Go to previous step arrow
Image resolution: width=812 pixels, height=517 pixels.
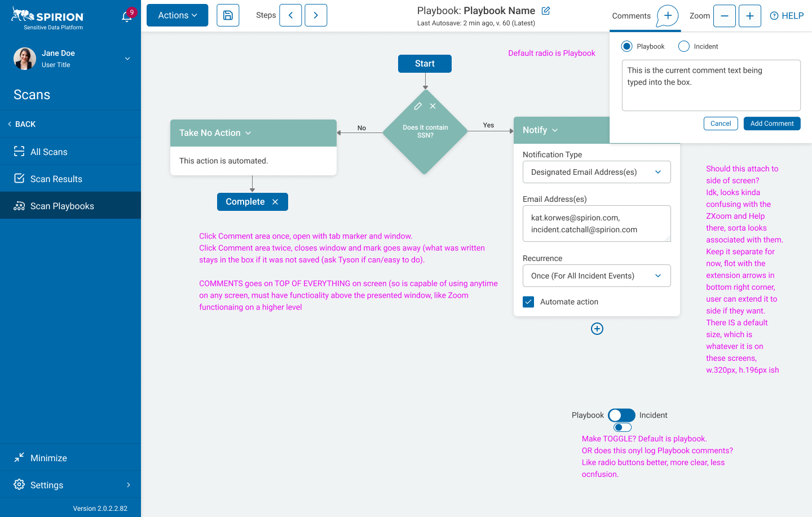pyautogui.click(x=290, y=15)
